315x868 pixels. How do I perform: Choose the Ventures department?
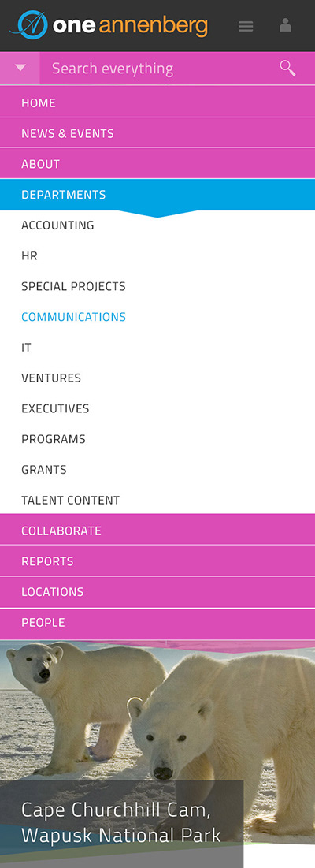[x=51, y=378]
